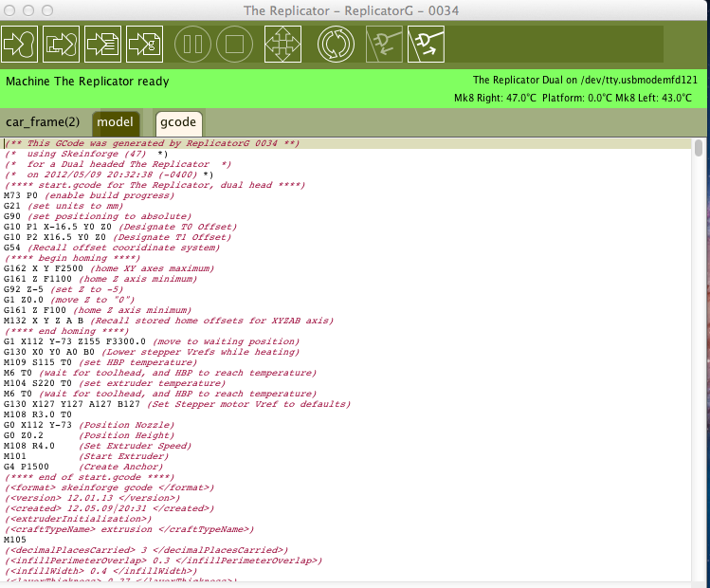
Task: Click the 'The Replicator Dual on /dev/tty.usbmodemfd121' text
Action: 585,81
